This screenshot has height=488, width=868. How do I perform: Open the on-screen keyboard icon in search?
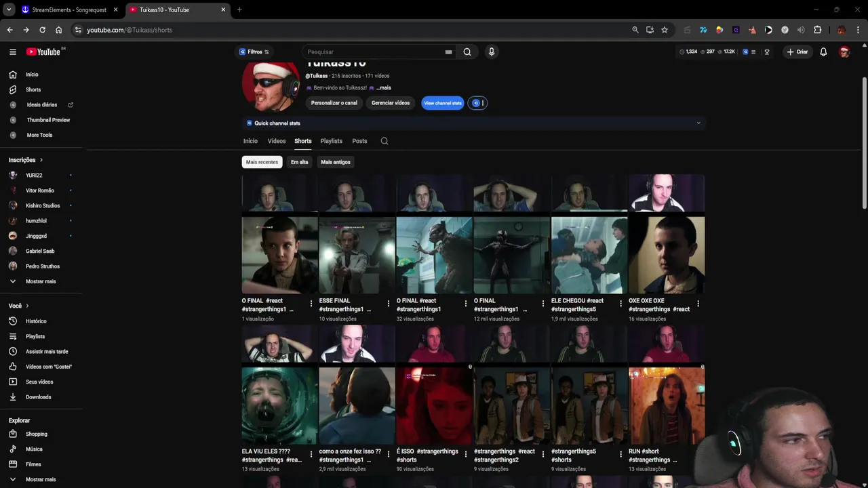[448, 52]
